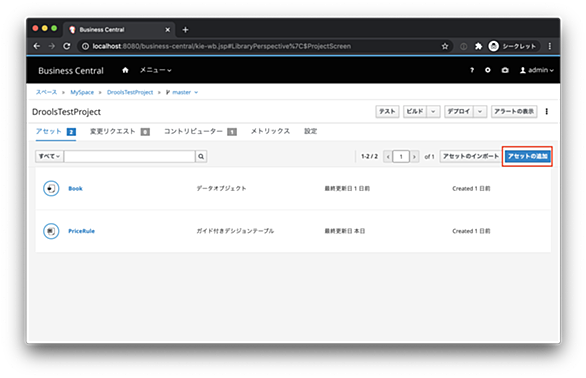Screen dimensions: 586x378
Task: Click the DroolsTestProject title text
Action: 67,112
